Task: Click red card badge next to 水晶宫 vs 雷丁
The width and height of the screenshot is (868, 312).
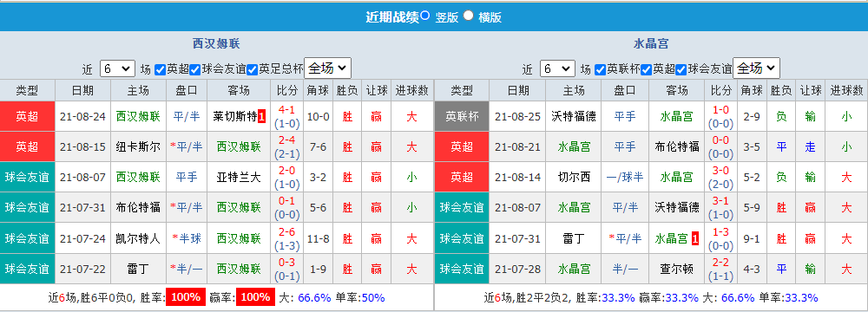Action: pyautogui.click(x=695, y=239)
